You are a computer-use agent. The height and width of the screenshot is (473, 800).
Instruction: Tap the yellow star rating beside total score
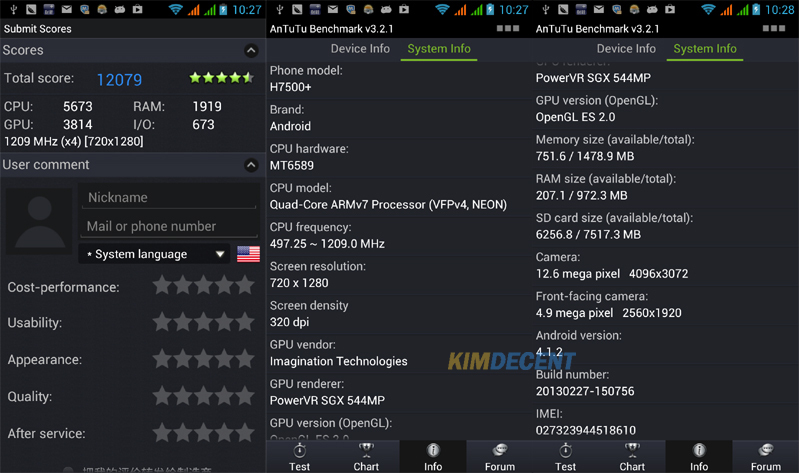221,78
